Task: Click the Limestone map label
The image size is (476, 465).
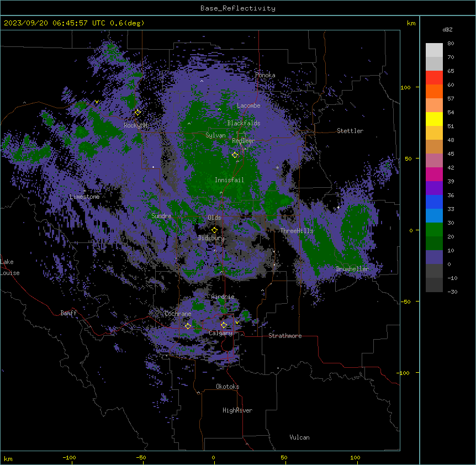Action: [84, 197]
